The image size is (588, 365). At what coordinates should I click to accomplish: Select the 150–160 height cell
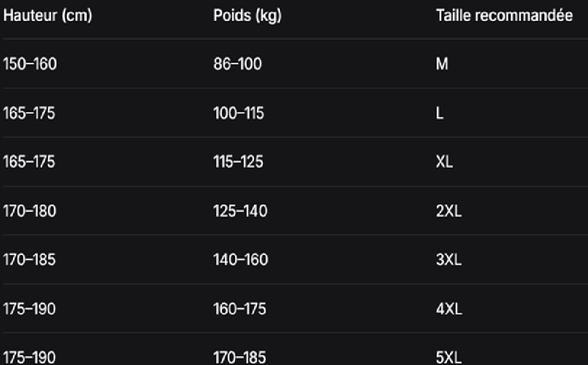pyautogui.click(x=30, y=64)
